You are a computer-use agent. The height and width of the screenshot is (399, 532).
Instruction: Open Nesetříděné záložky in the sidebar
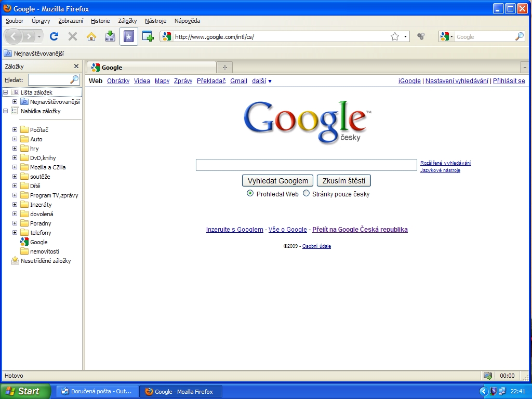(41, 261)
